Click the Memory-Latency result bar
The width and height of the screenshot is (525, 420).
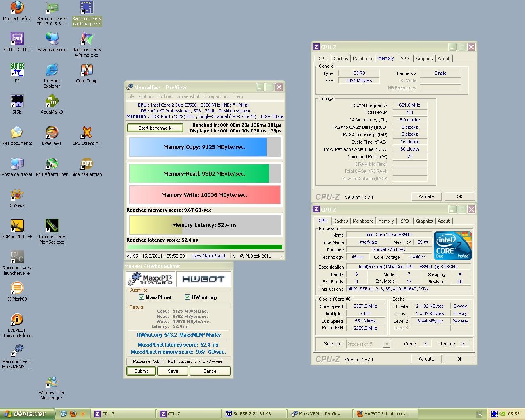tap(205, 225)
